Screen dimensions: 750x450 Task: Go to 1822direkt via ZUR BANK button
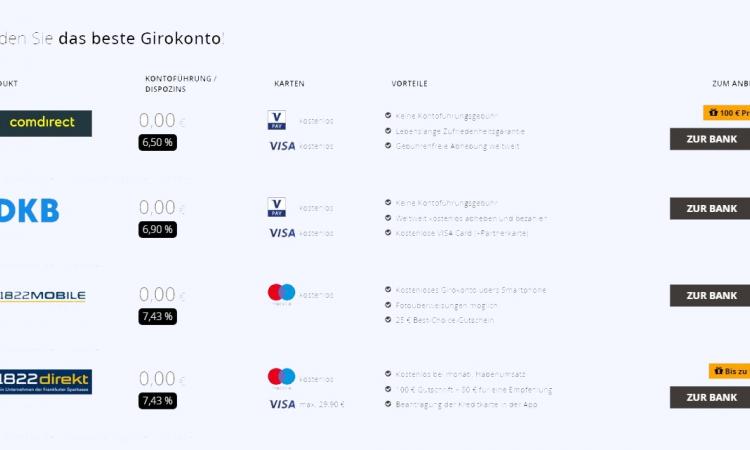click(710, 397)
